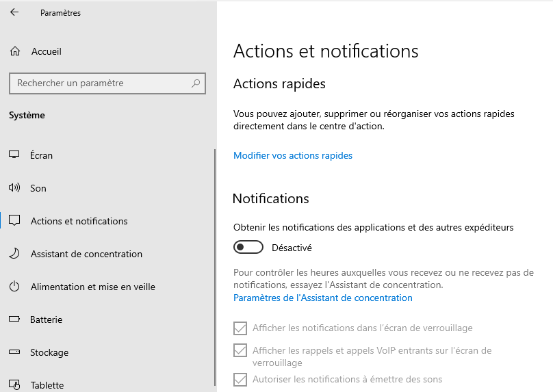Viewport: 553px width, 392px height.
Task: Toggle notification sounds checkbox
Action: click(x=240, y=379)
